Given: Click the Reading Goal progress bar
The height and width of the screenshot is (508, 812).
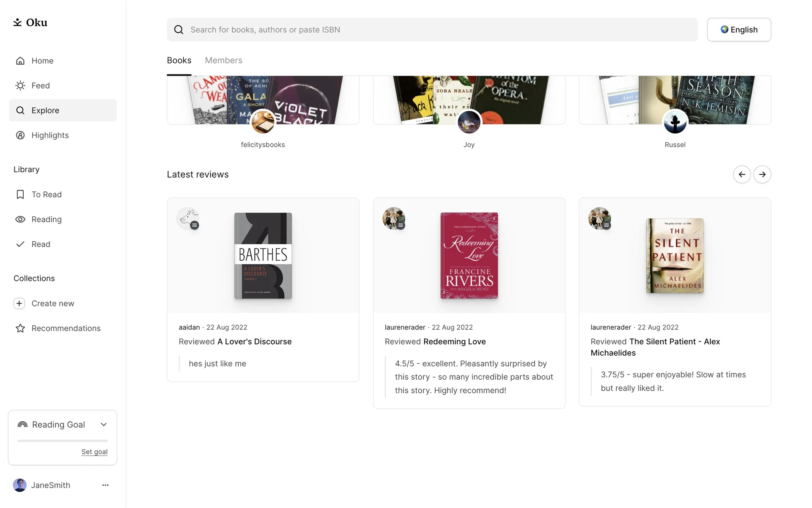Looking at the screenshot, I should coord(63,441).
